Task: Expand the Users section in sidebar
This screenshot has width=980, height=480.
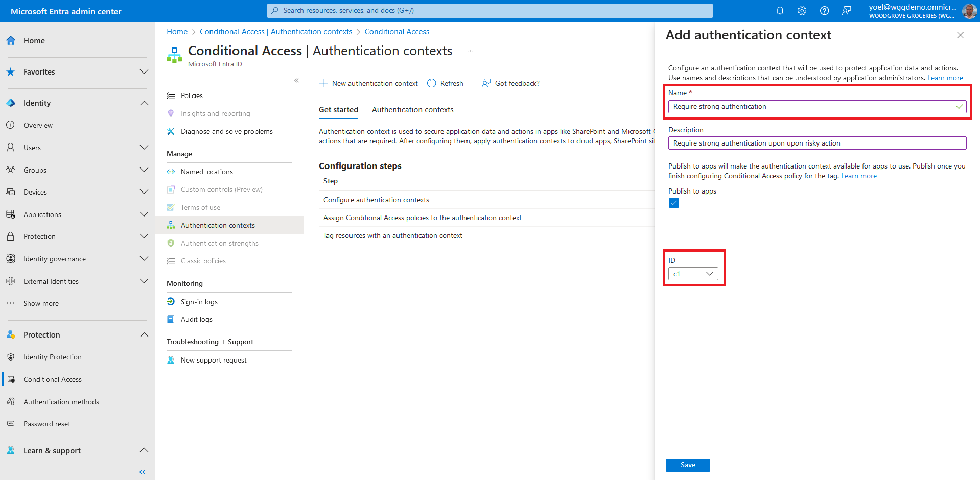Action: pyautogui.click(x=144, y=148)
